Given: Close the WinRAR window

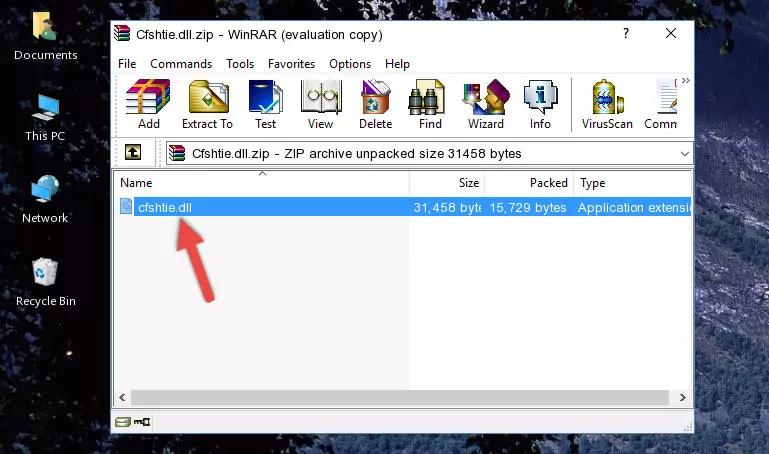Looking at the screenshot, I should [x=670, y=33].
